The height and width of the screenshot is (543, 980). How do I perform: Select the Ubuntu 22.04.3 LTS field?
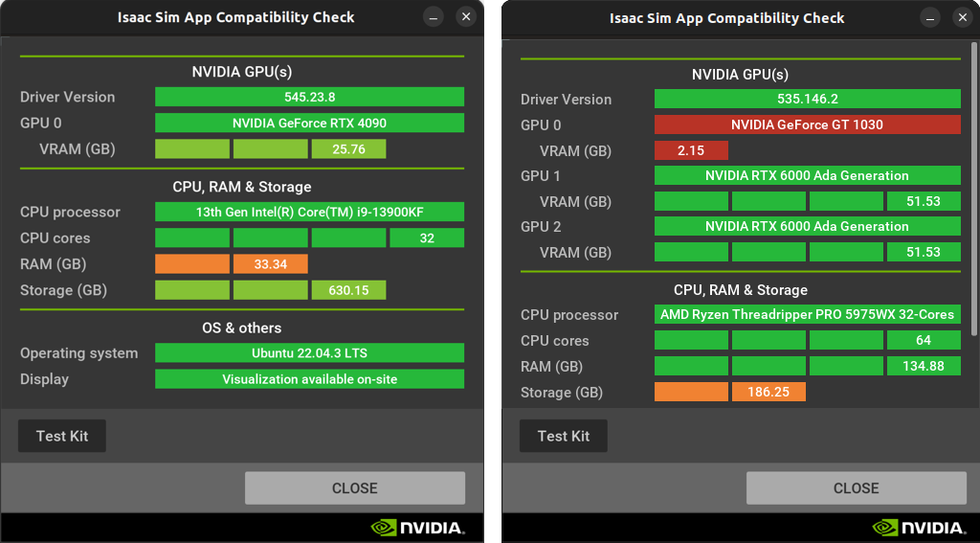click(309, 352)
